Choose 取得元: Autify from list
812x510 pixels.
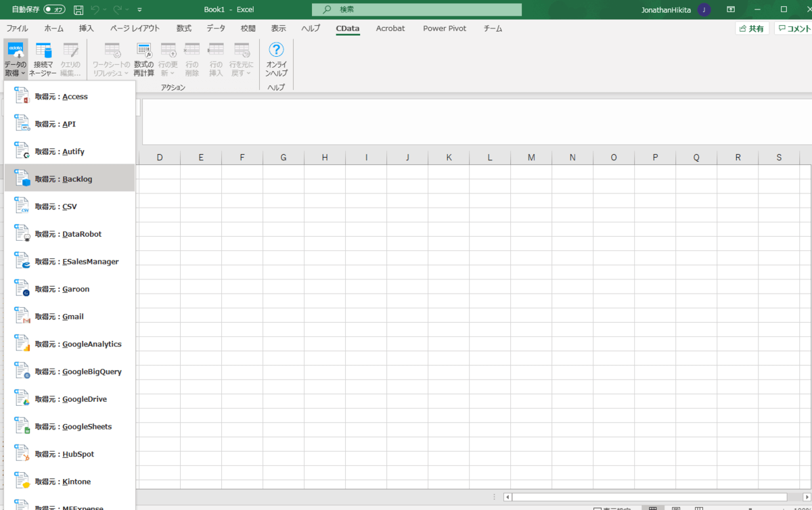(x=70, y=152)
